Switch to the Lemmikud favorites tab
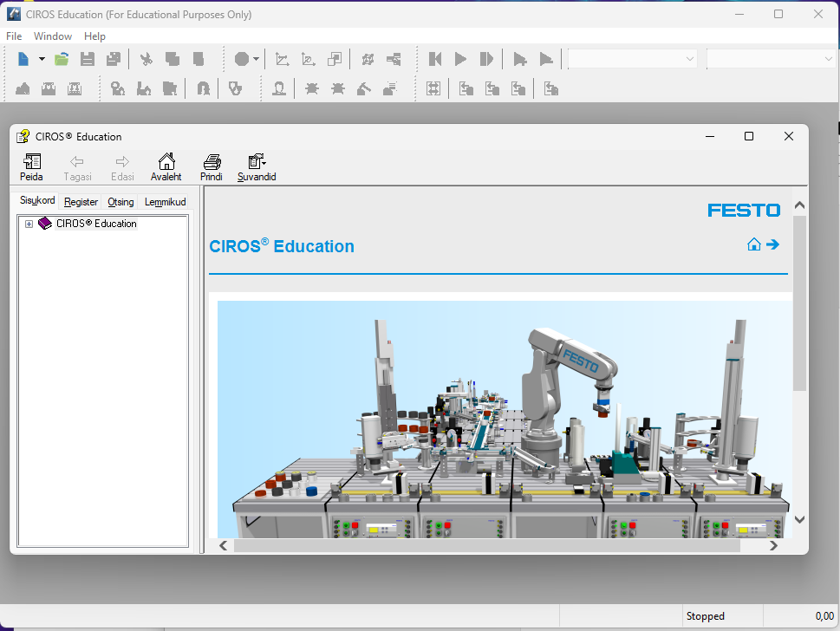The image size is (840, 631). [x=165, y=202]
